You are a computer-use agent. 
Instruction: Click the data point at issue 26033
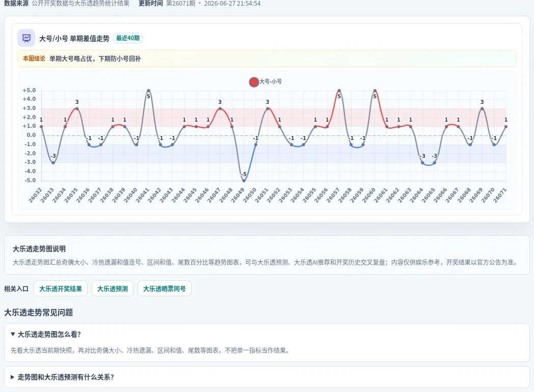53,162
